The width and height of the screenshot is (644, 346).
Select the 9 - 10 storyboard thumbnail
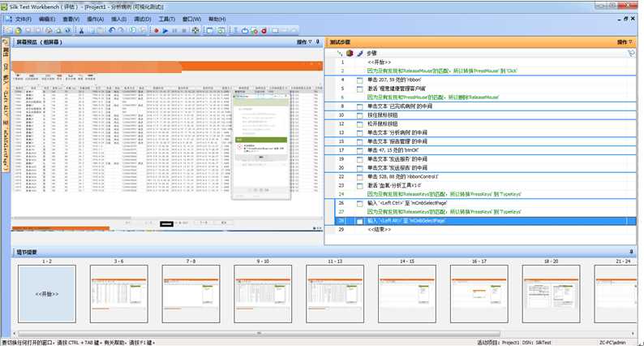click(263, 294)
